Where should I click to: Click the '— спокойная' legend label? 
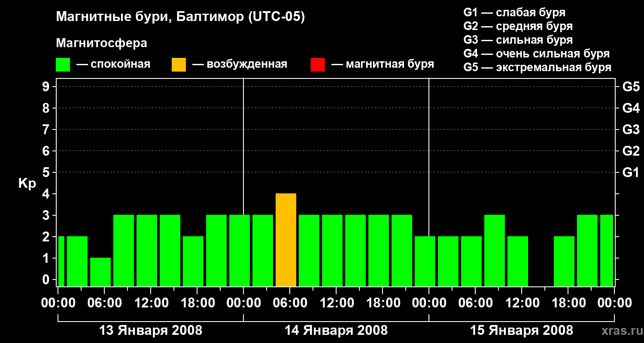point(113,65)
